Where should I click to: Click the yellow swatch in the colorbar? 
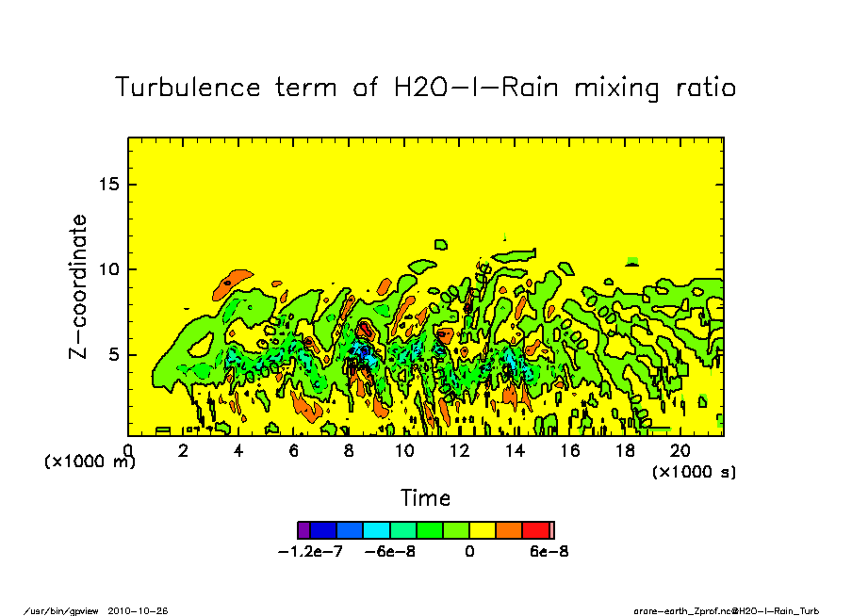483,530
